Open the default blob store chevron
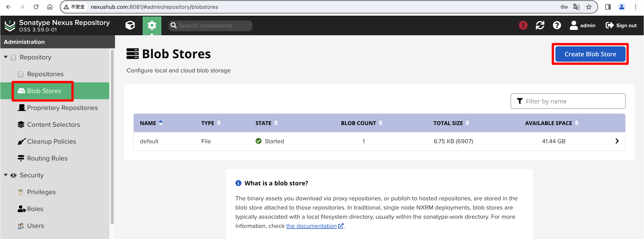The image size is (644, 239). [x=617, y=141]
